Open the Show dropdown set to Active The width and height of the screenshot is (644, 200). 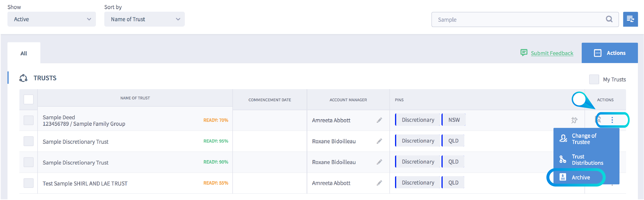[52, 19]
